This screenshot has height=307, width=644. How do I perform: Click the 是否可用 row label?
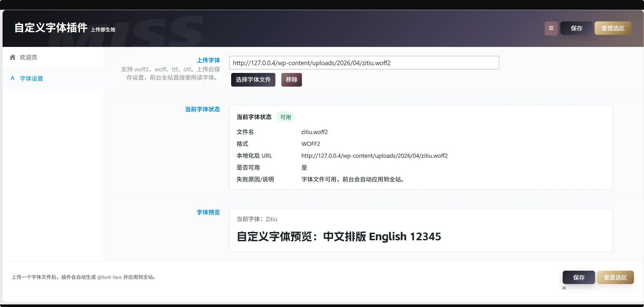(x=248, y=168)
